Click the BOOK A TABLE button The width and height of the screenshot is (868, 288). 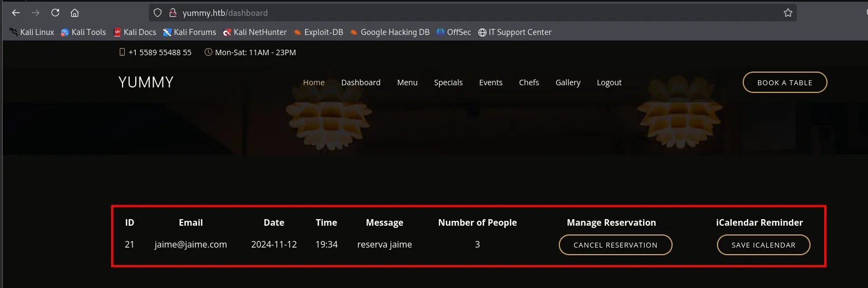785,83
